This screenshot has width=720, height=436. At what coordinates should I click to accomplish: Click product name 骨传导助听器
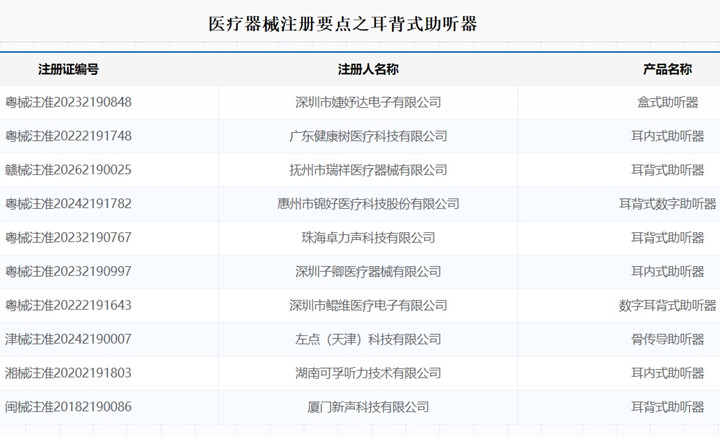[x=668, y=339]
